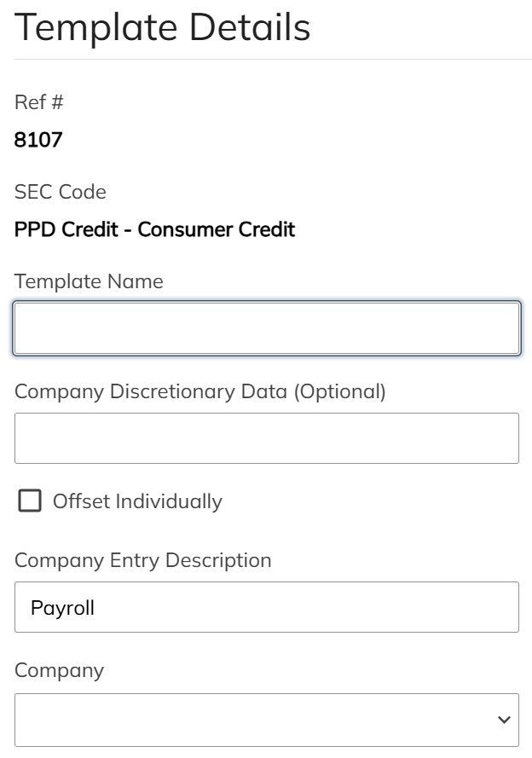Click the Offset Individually label text
Viewport: 532px width, 758px height.
136,501
